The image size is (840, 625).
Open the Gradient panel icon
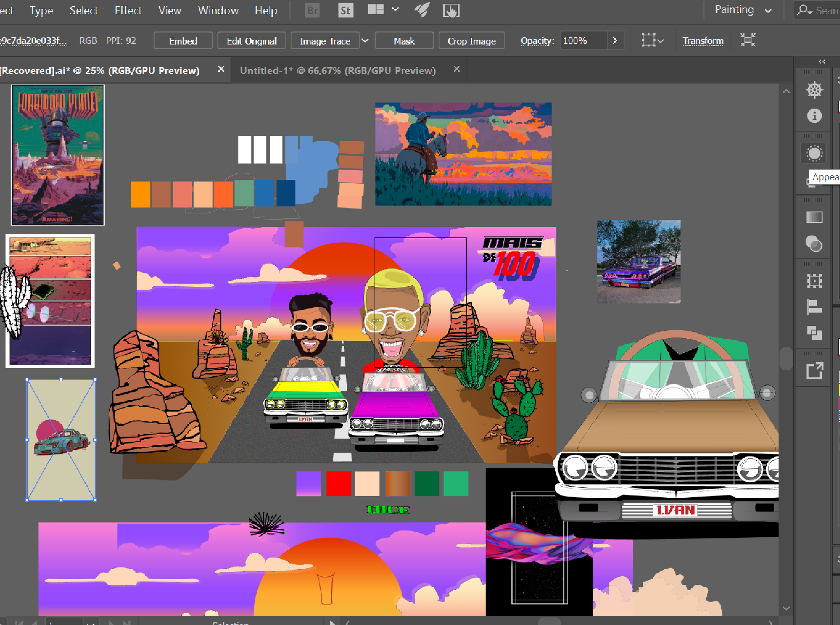pyautogui.click(x=814, y=217)
